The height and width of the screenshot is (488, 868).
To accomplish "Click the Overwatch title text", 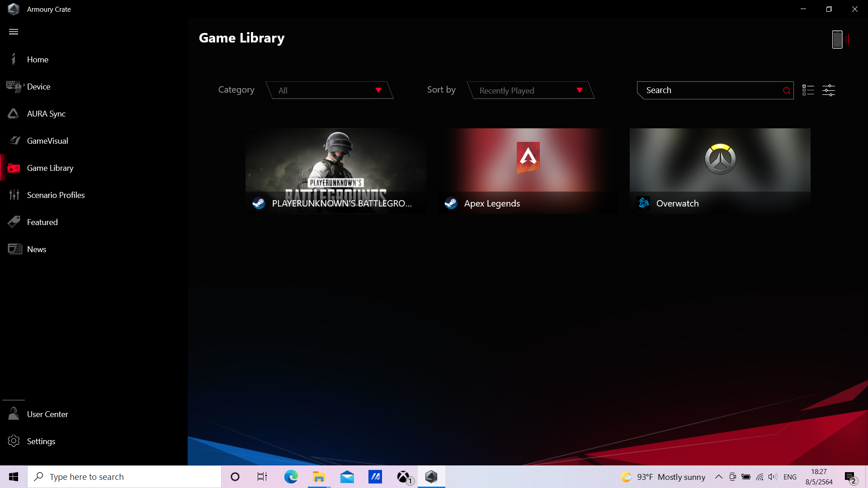I will [677, 203].
